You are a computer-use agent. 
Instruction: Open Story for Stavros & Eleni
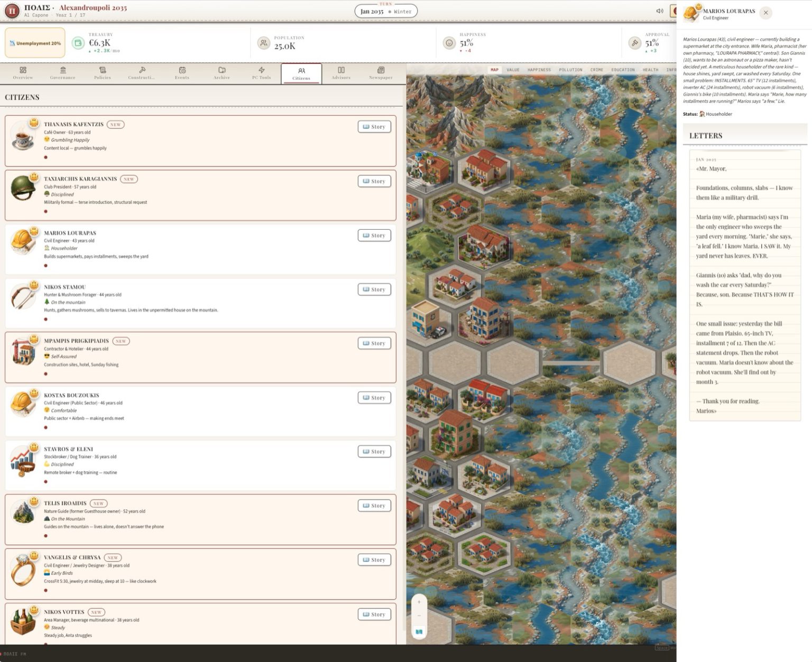point(374,452)
